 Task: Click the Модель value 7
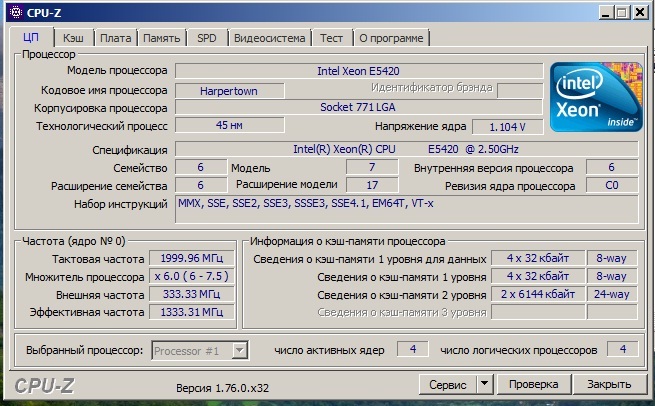pos(372,167)
